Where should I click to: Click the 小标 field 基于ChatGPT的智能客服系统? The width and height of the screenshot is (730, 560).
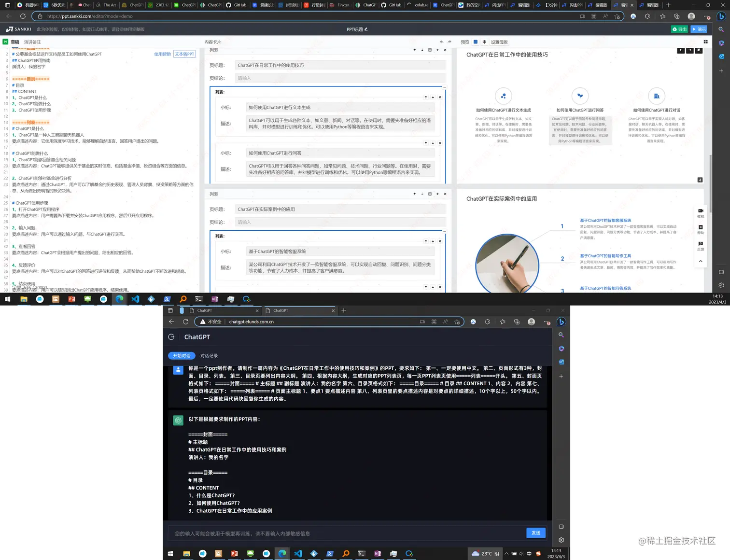tap(340, 252)
